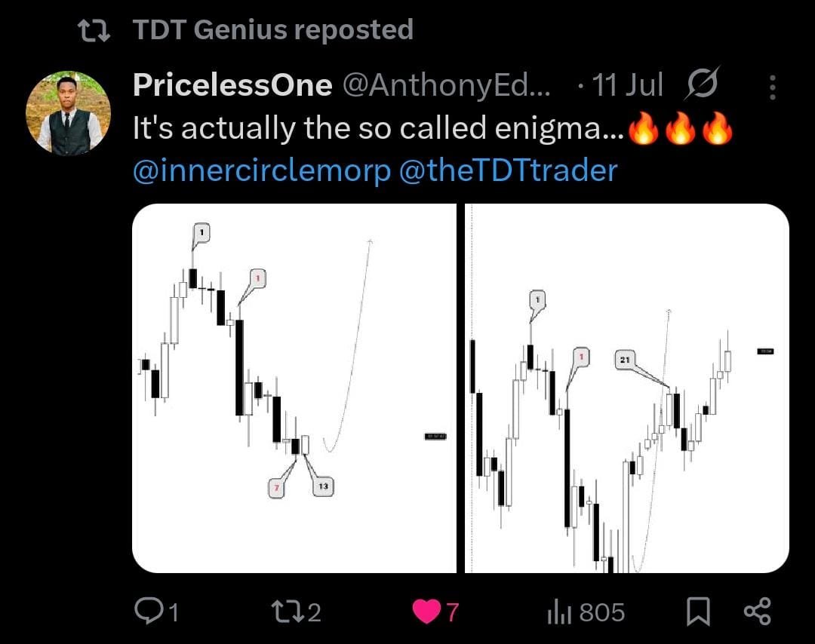Tap the slashed-circle icon beside the date
The image size is (815, 644).
coord(700,85)
